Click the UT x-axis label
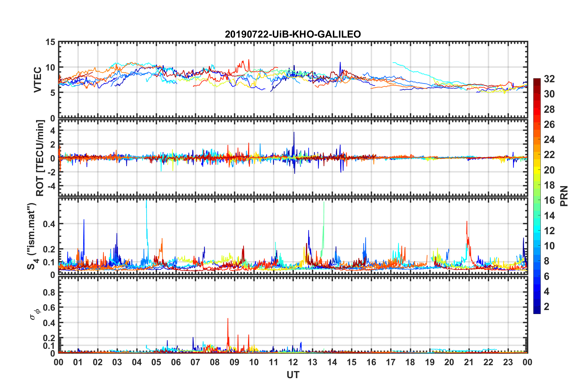Screen dimensions: 586x392 (293, 375)
